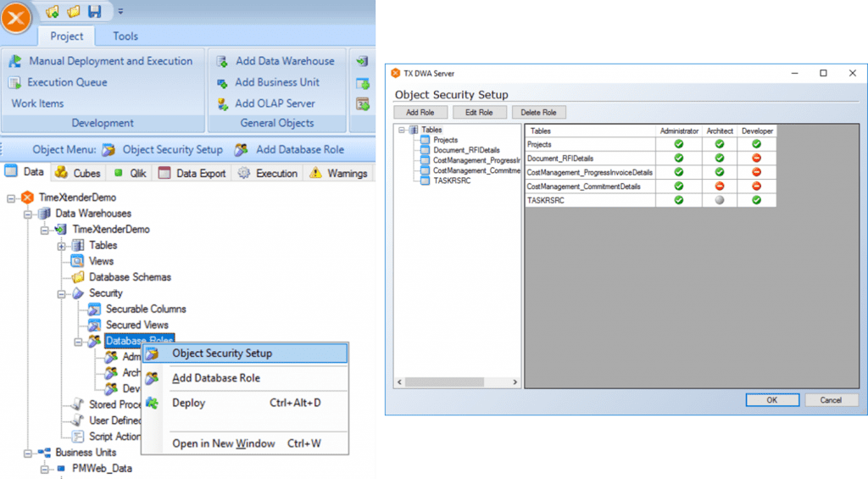
Task: Select Securable Columns under Security
Action: [146, 309]
